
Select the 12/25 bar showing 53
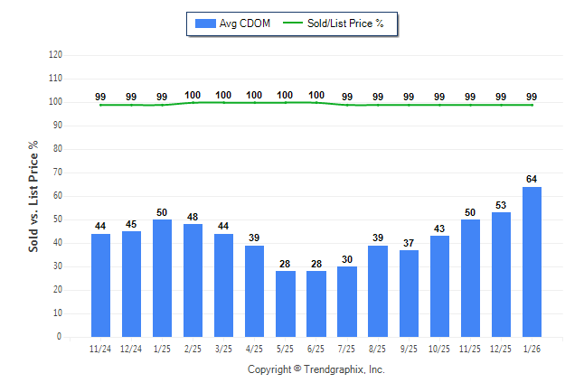click(501, 275)
